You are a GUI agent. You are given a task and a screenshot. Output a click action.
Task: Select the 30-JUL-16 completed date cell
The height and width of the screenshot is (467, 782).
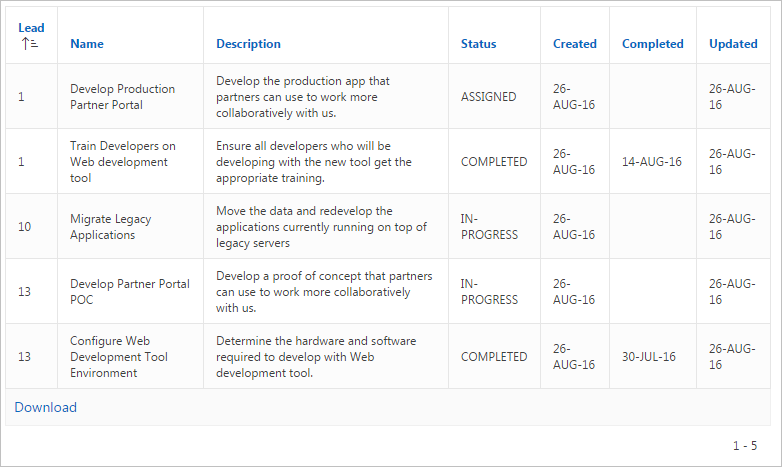[651, 357]
